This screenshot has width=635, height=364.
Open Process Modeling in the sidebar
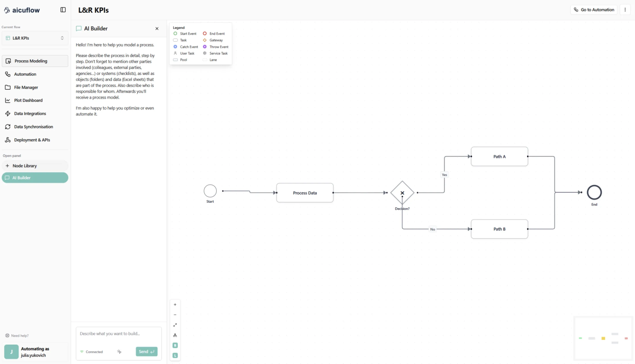click(x=35, y=61)
